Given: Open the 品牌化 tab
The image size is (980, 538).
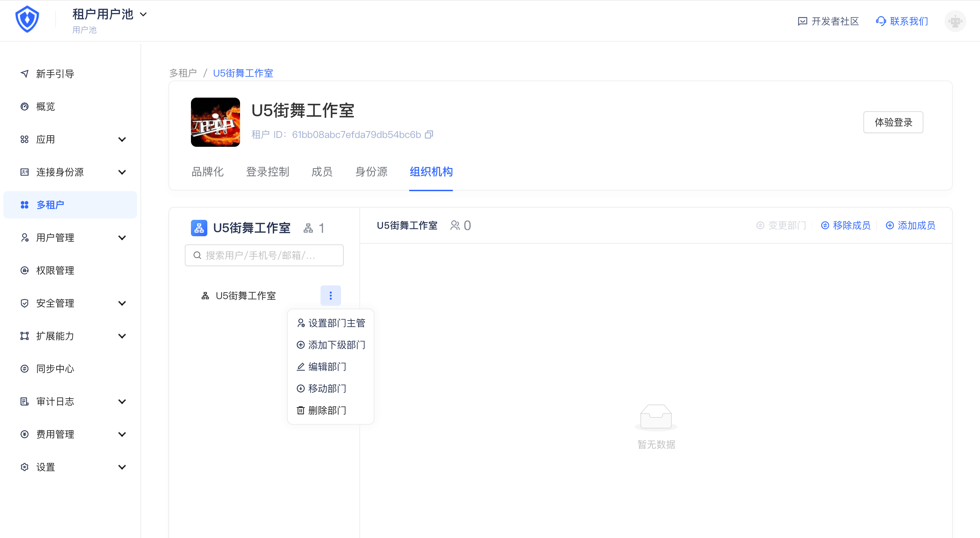Looking at the screenshot, I should [207, 172].
